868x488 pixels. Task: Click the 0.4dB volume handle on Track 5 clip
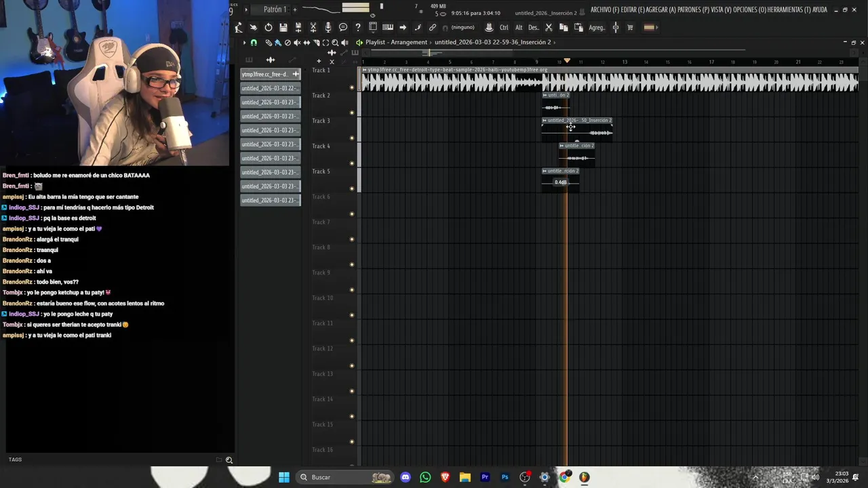[561, 182]
